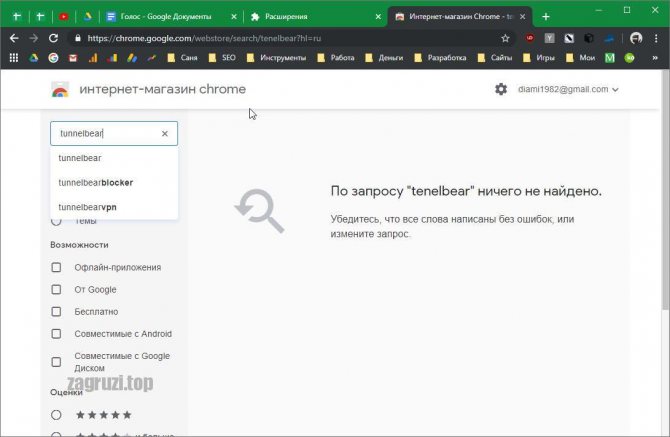
Task: Enable the Офлайн-приложения checkbox
Action: 56,267
